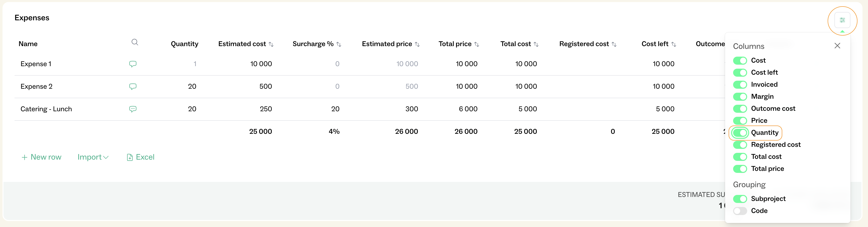This screenshot has width=868, height=227.
Task: Enable grouping by Code
Action: [740, 211]
